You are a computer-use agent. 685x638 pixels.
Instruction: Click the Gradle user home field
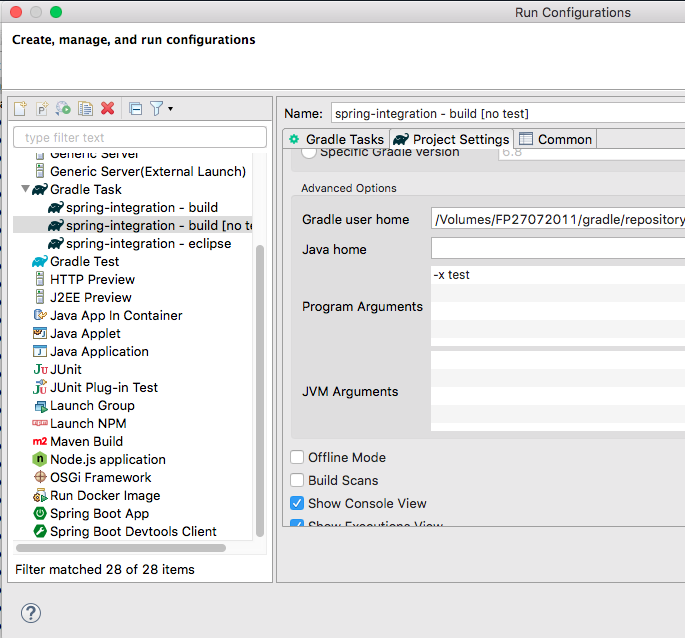pos(558,219)
